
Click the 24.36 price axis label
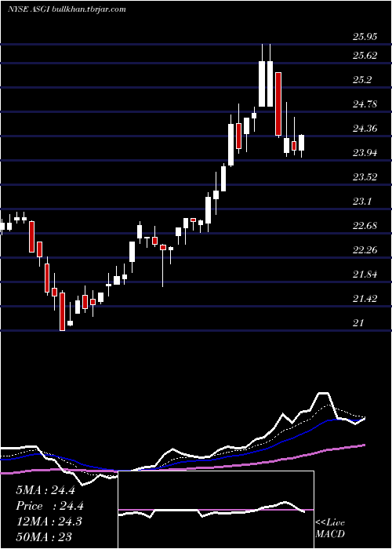tap(365, 129)
